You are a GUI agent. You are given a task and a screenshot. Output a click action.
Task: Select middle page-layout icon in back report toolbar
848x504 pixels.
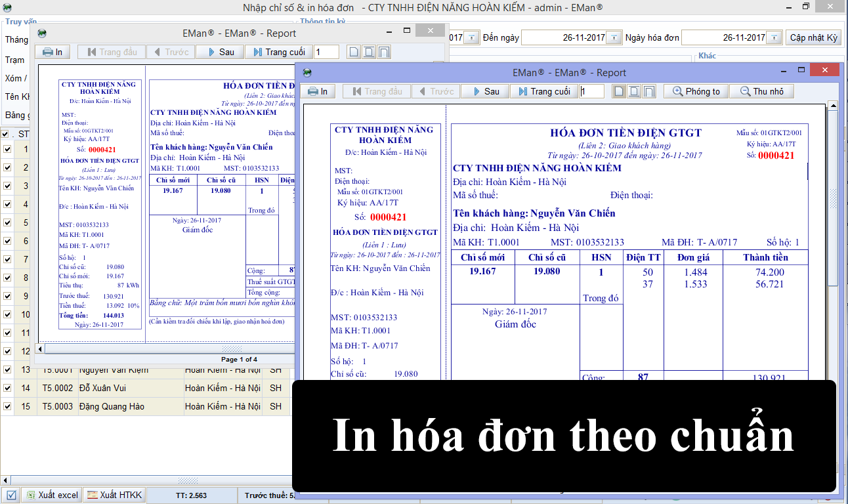click(x=369, y=52)
